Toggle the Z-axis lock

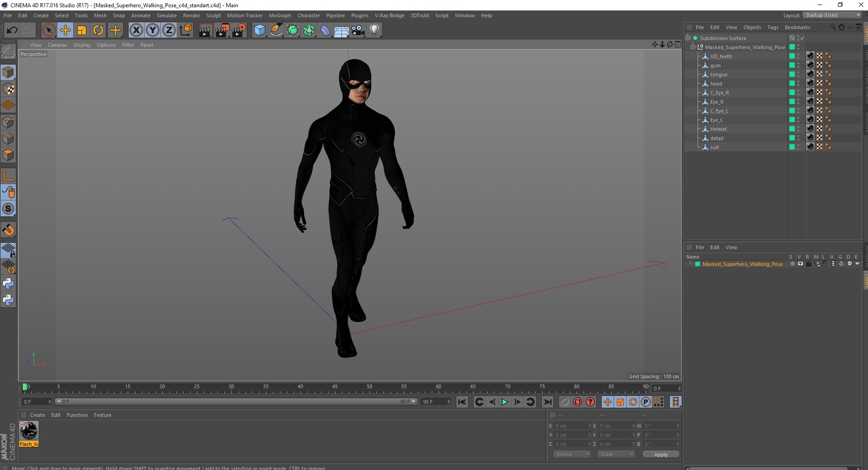click(x=169, y=30)
